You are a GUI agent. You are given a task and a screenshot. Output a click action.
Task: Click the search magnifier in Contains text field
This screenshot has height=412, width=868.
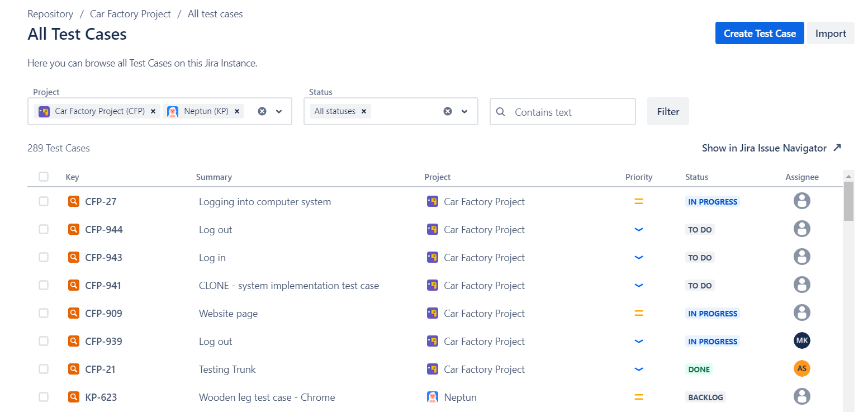click(x=500, y=111)
